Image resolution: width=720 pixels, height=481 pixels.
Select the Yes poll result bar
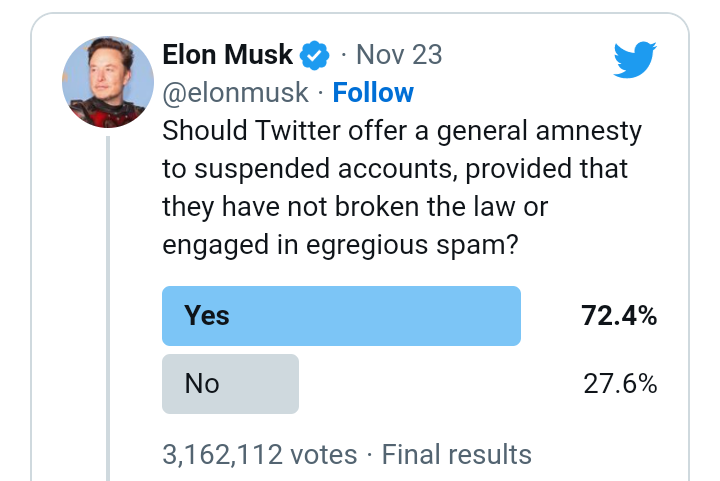point(341,316)
